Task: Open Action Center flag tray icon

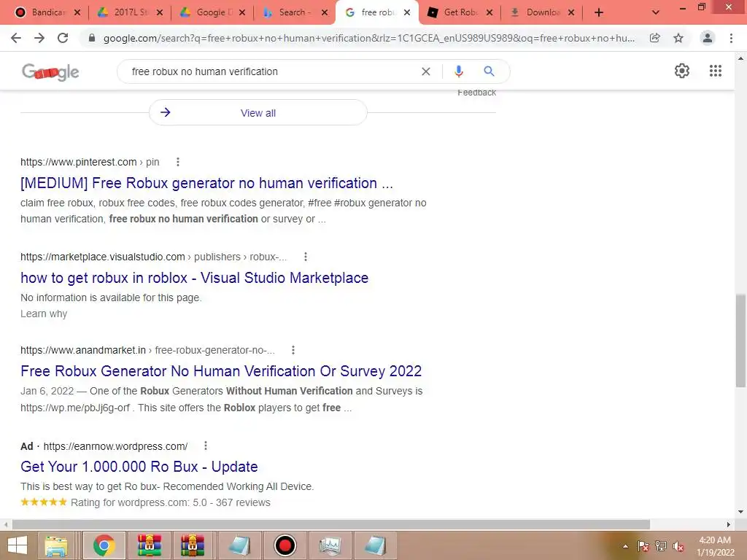Action: [x=643, y=546]
